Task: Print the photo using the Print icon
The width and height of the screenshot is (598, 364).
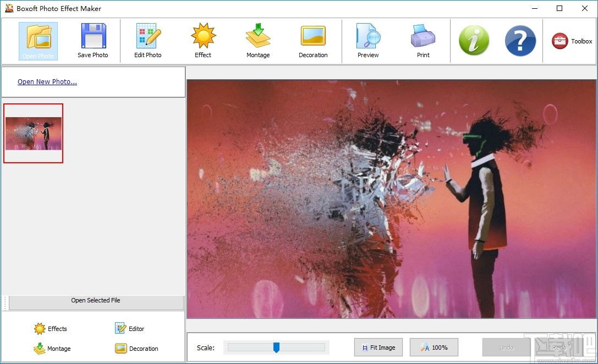Action: 423,40
